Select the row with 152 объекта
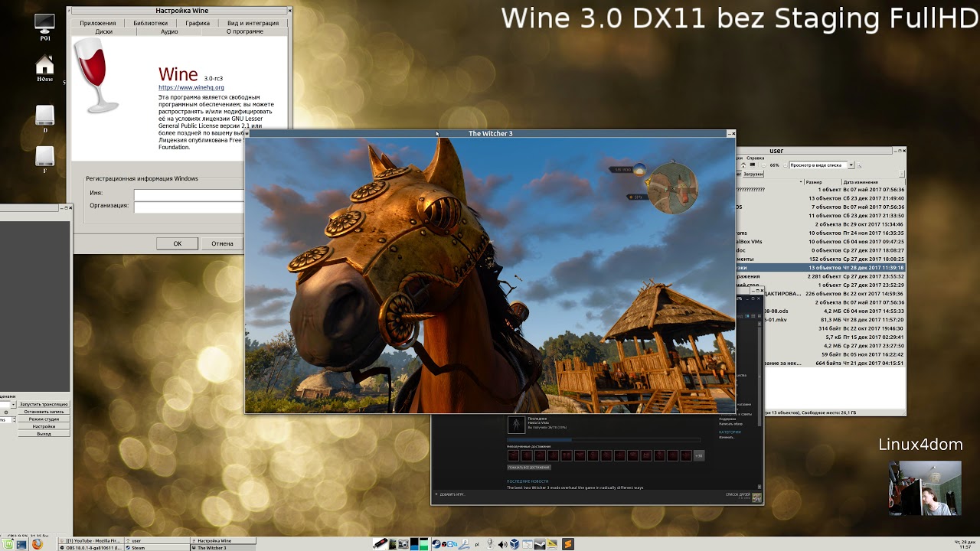The image size is (980, 551). [x=820, y=259]
